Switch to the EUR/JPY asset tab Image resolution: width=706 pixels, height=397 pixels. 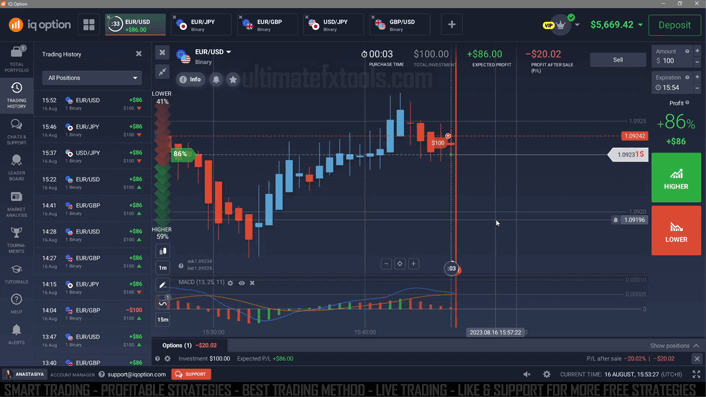click(x=201, y=25)
